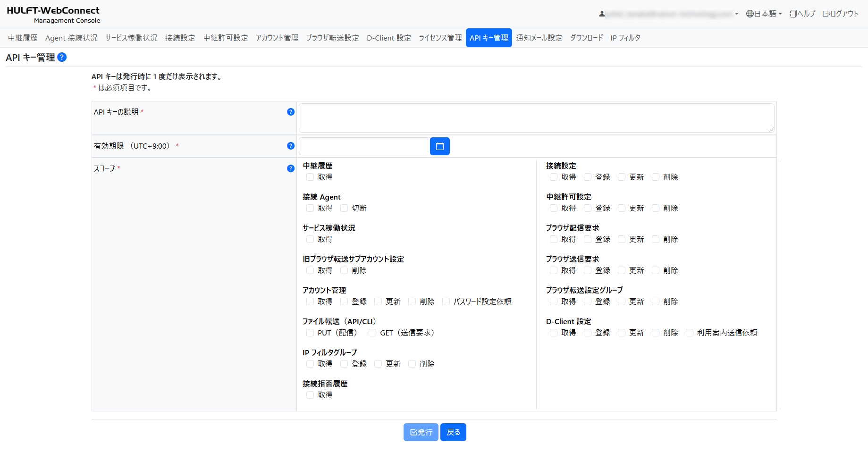Check 削除 under IP フィルタグループ
Viewport: 868px width, 452px height.
point(412,364)
